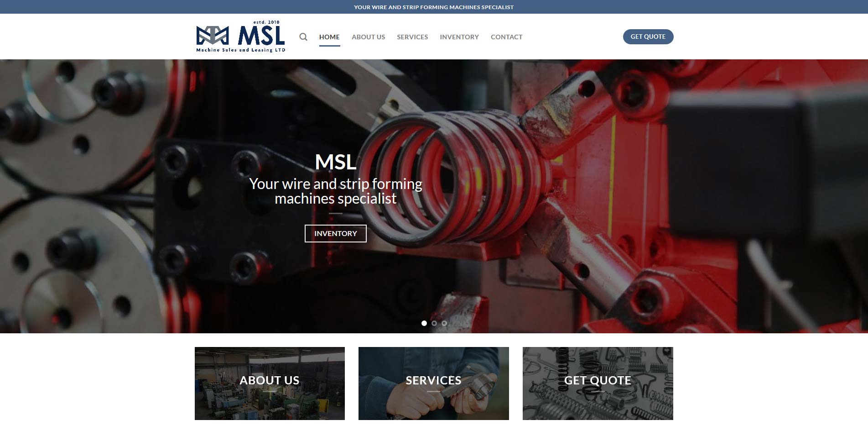The image size is (868, 431).
Task: Click the MSL hero heading
Action: [x=336, y=162]
